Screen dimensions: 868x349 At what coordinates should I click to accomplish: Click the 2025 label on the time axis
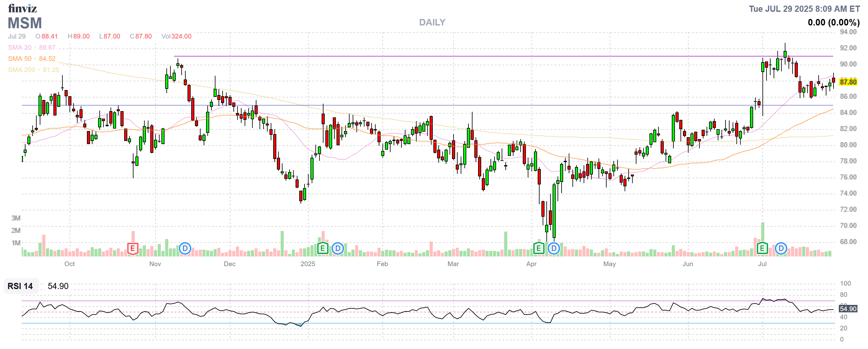(308, 264)
